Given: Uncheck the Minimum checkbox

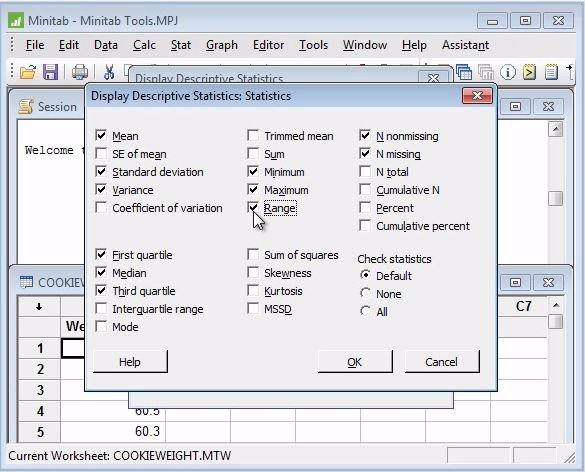Looking at the screenshot, I should coord(253,171).
